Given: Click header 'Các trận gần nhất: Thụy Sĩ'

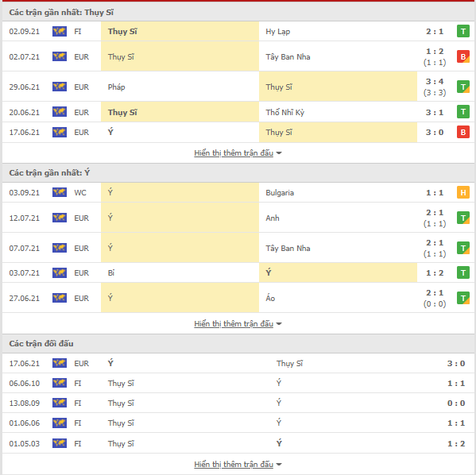Looking at the screenshot, I should click(61, 13).
